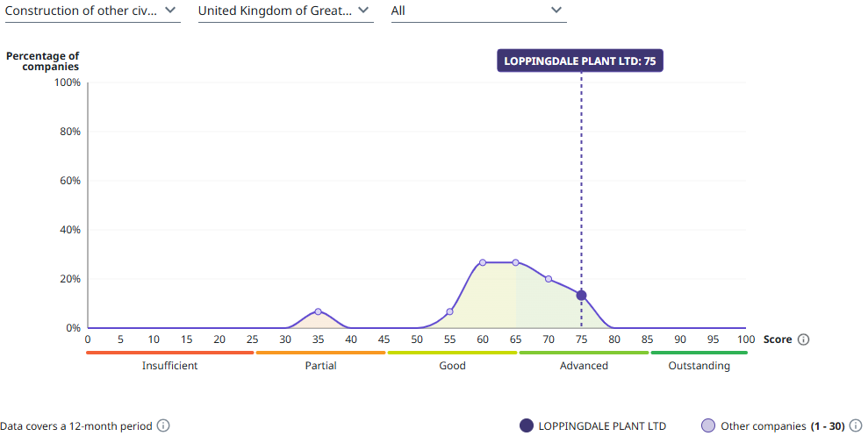Click the orange Partial score band
Viewport: 868px width, 443px height.
(x=320, y=353)
